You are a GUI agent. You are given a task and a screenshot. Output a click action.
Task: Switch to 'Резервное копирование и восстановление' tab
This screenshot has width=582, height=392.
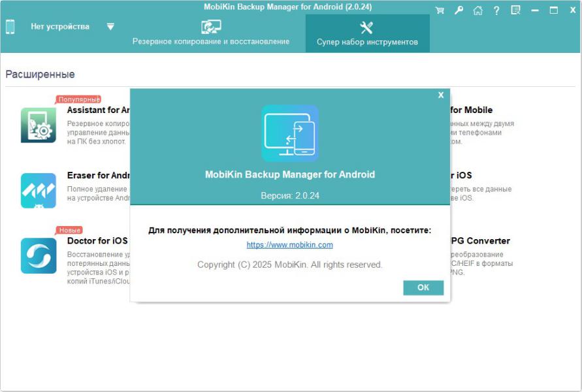[x=211, y=33]
